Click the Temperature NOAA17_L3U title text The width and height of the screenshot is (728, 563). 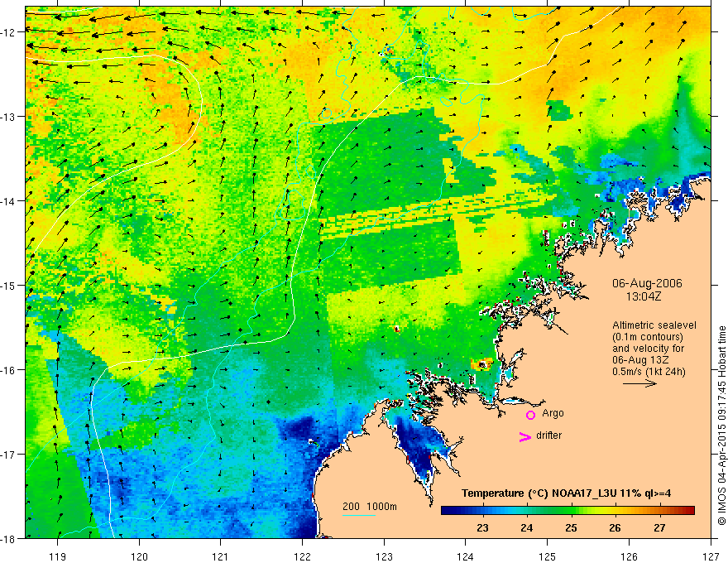click(566, 493)
